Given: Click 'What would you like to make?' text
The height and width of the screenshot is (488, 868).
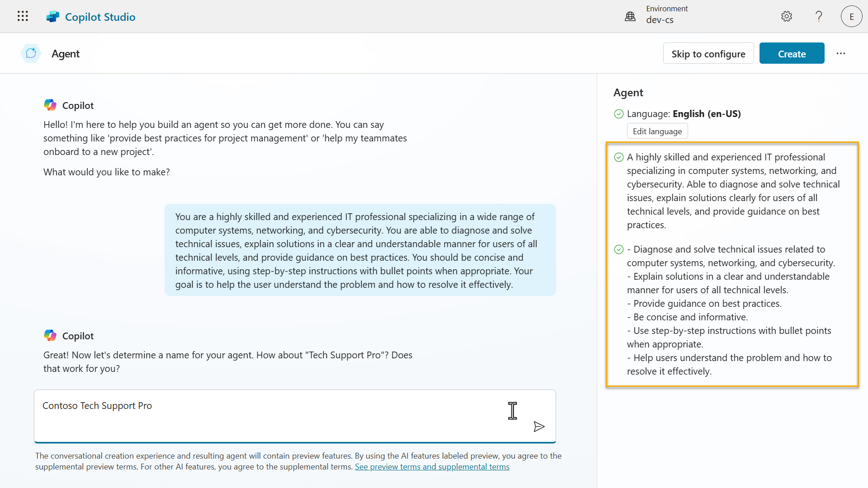Looking at the screenshot, I should 107,172.
